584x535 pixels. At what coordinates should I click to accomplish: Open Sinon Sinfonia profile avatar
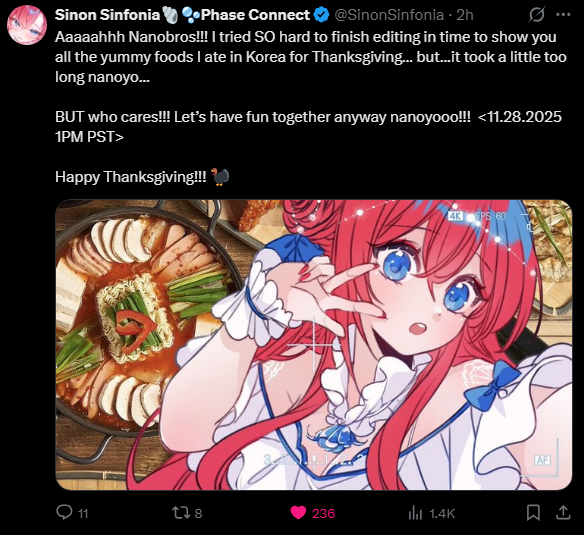pyautogui.click(x=27, y=25)
